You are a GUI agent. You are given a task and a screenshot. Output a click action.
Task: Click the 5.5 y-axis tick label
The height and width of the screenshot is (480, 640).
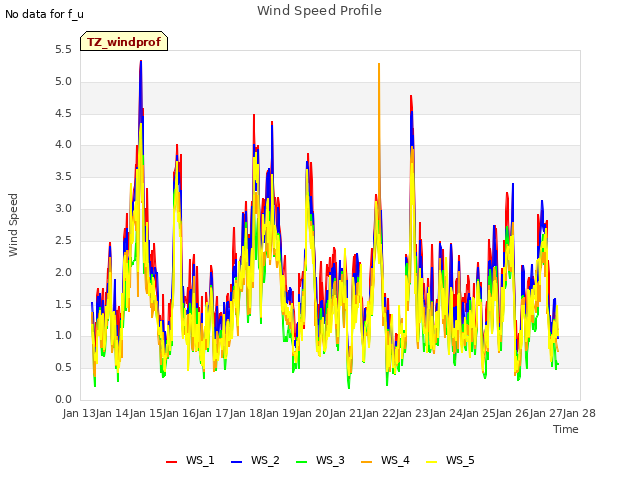(x=63, y=50)
